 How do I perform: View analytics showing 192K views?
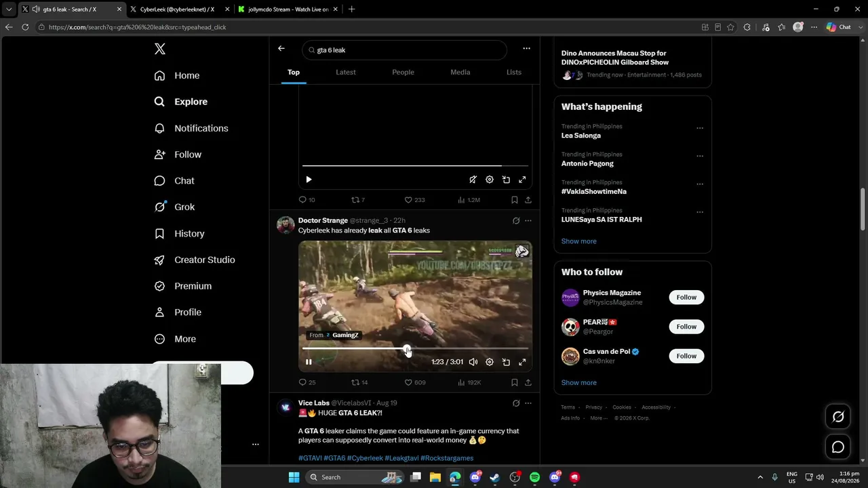click(x=469, y=382)
